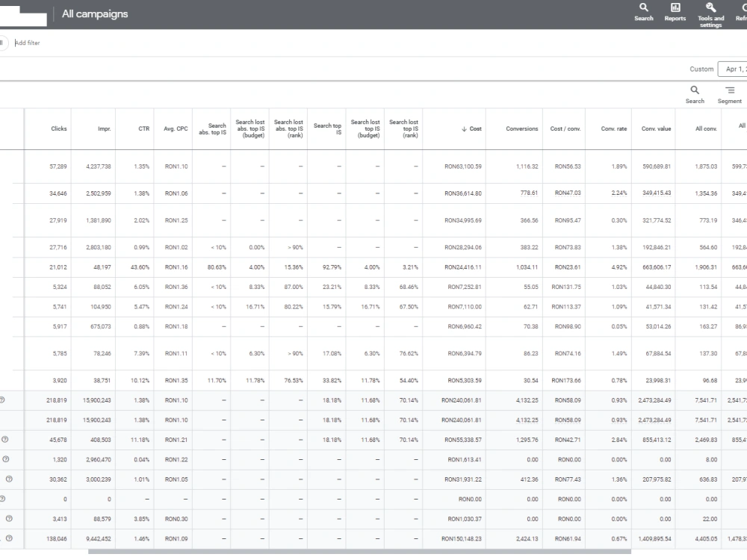This screenshot has height=560, width=747.
Task: Sort by the Conv. value column header
Action: pos(657,128)
